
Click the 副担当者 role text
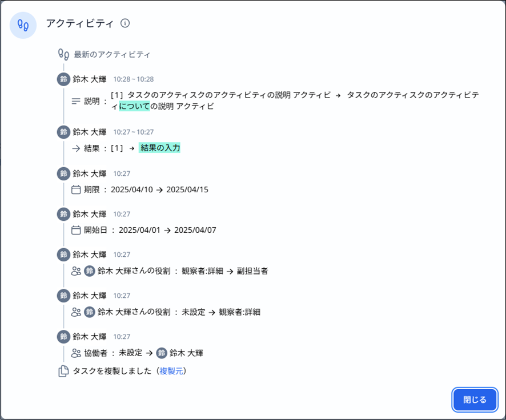(x=252, y=271)
